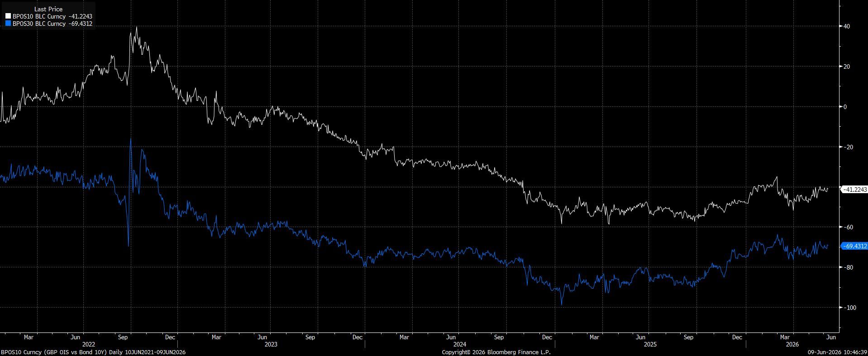This screenshot has height=356, width=868.
Task: Click the 40 y-axis label
Action: coord(846,26)
